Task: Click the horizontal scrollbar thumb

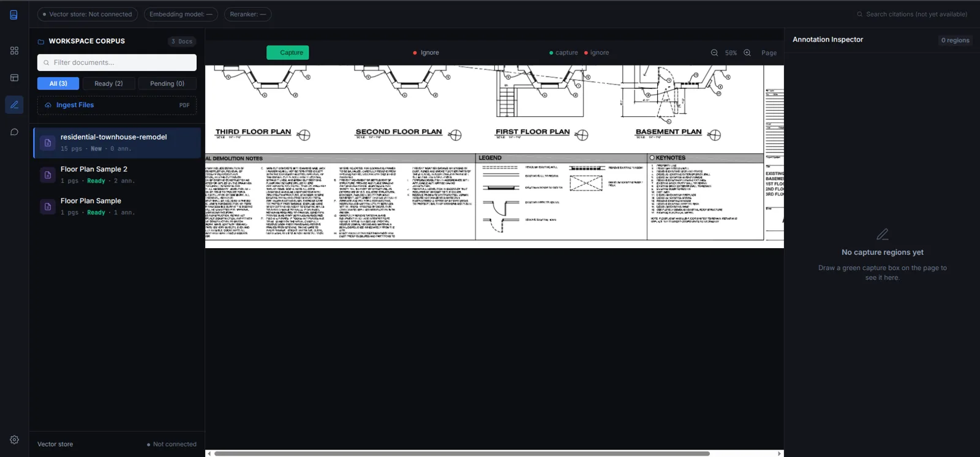Action: [x=462, y=454]
